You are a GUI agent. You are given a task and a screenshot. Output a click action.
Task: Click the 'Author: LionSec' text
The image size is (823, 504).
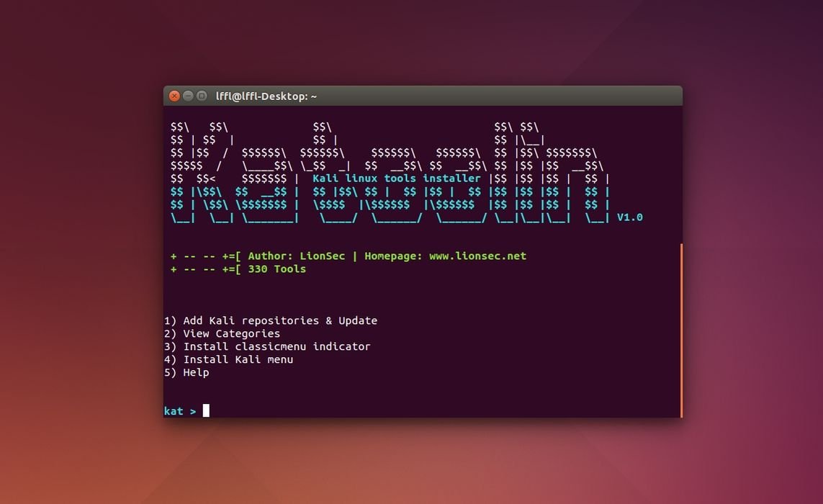(297, 256)
